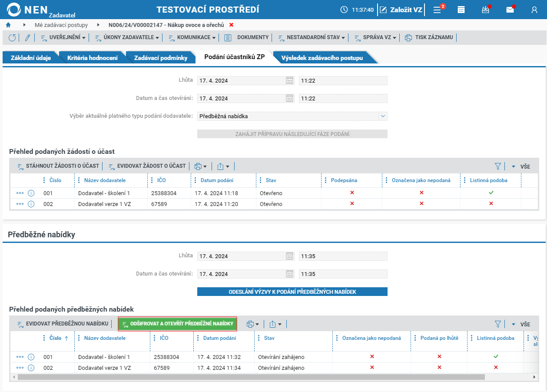
Task: Open column menu for Název dodavatele in requests table
Action: (x=79, y=180)
